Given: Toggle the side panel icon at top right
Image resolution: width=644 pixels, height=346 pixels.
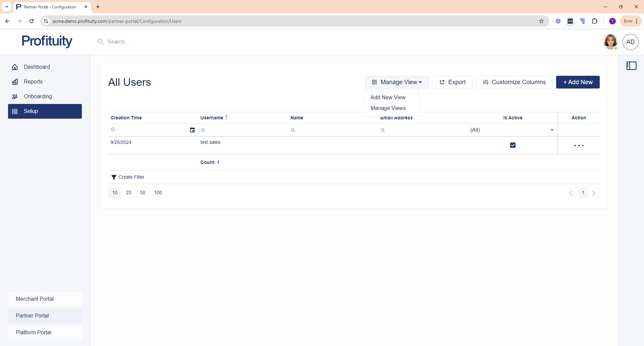Looking at the screenshot, I should (631, 66).
